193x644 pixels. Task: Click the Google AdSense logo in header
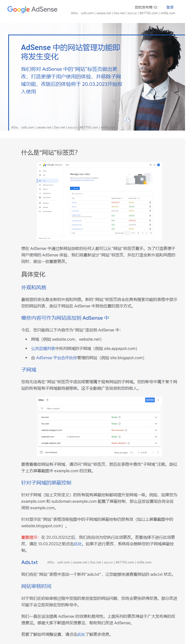(x=32, y=9)
